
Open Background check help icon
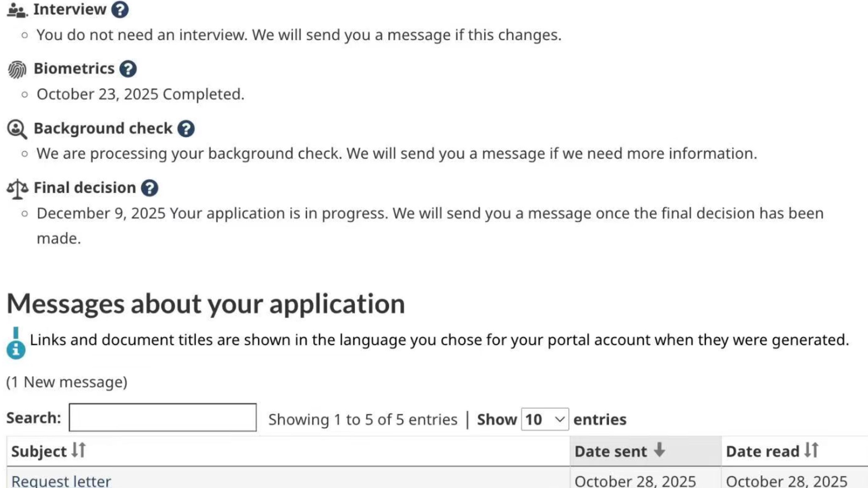click(186, 129)
